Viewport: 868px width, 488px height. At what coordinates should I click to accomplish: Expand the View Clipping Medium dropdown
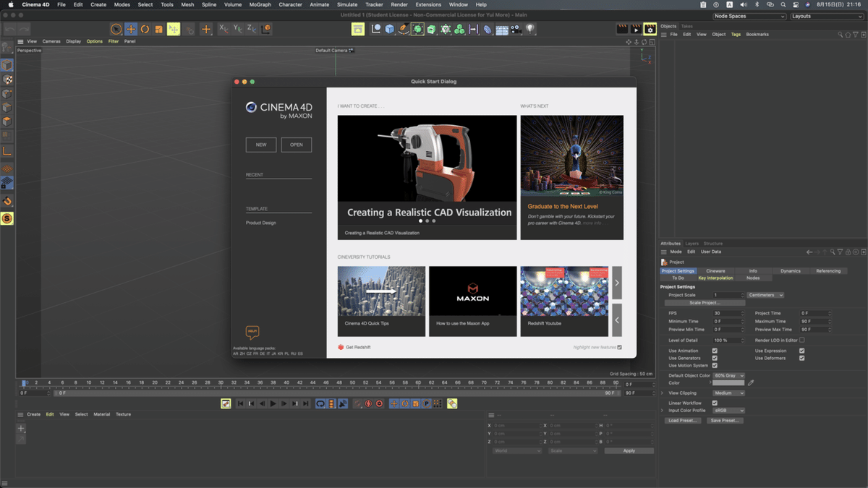[x=728, y=393]
